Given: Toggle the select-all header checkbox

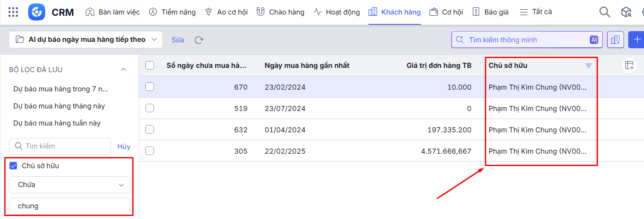Looking at the screenshot, I should [x=150, y=65].
